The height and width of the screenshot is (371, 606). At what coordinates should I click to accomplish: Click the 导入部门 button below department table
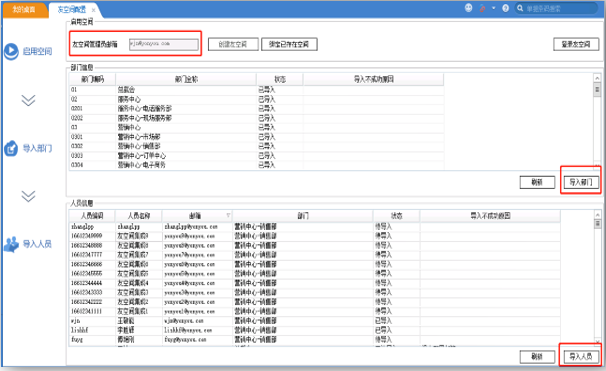581,182
